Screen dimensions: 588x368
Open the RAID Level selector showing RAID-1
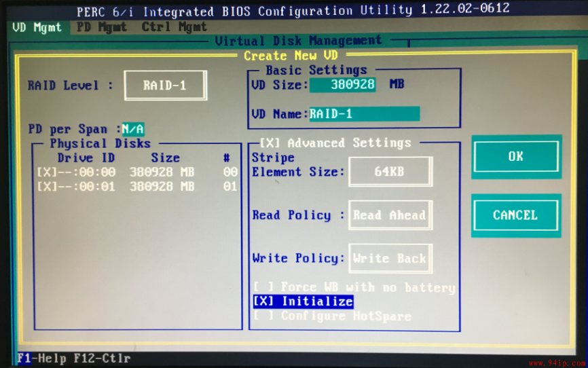[x=166, y=86]
